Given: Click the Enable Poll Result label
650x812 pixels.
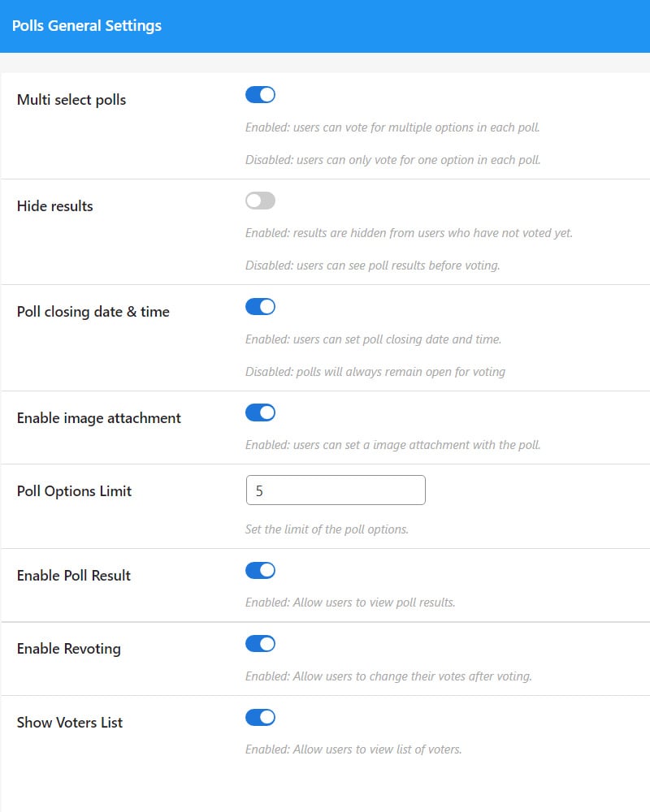Looking at the screenshot, I should pos(73,575).
